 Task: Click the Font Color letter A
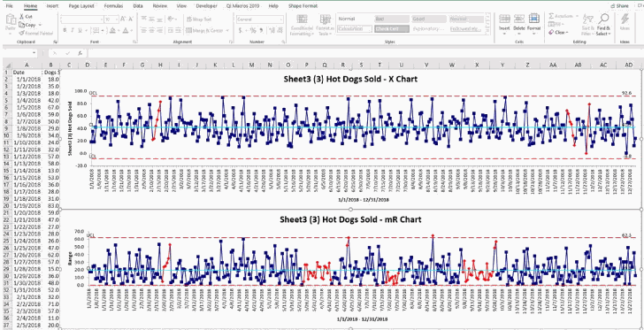126,30
